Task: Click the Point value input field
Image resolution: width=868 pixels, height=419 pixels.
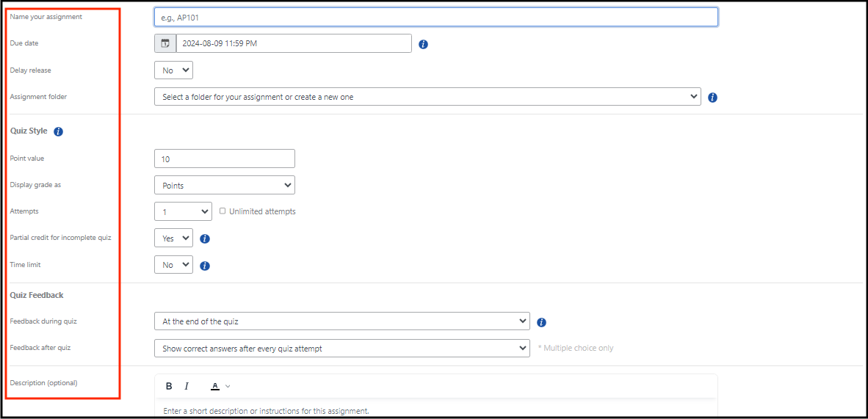Action: [x=224, y=159]
